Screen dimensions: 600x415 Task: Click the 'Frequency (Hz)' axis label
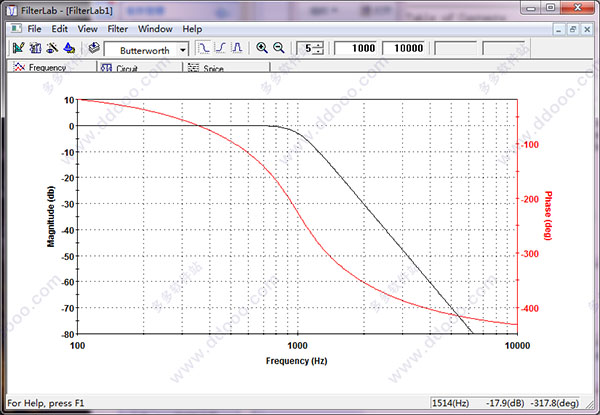click(x=297, y=361)
